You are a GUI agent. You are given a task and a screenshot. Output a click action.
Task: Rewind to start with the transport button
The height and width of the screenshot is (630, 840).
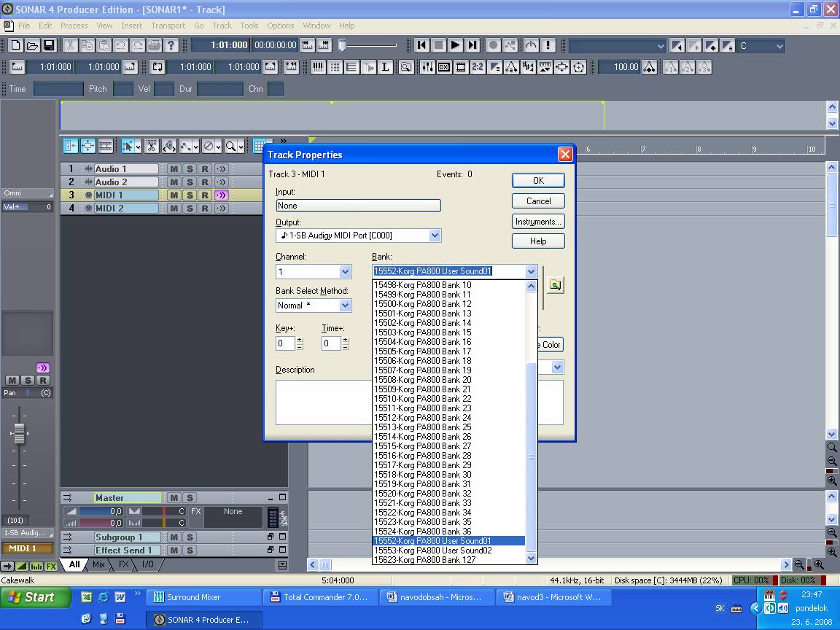point(422,45)
